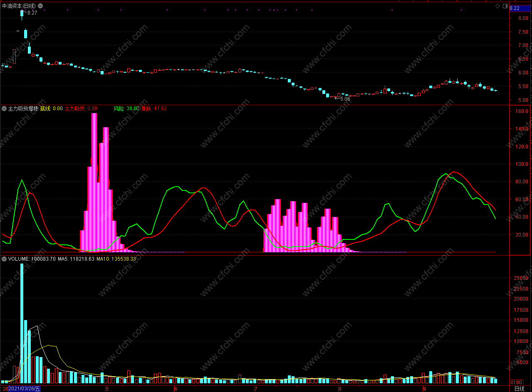Image resolution: width=532 pixels, height=392 pixels.
Task: Click the diamond marker icon at top right
Action: 497,6
